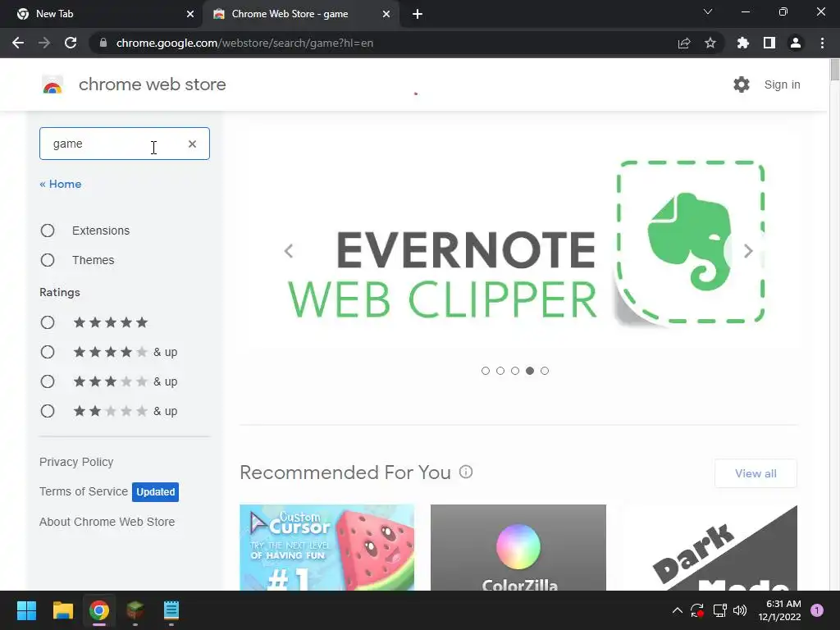Close the New Tab tab
840x630 pixels.
[190, 14]
